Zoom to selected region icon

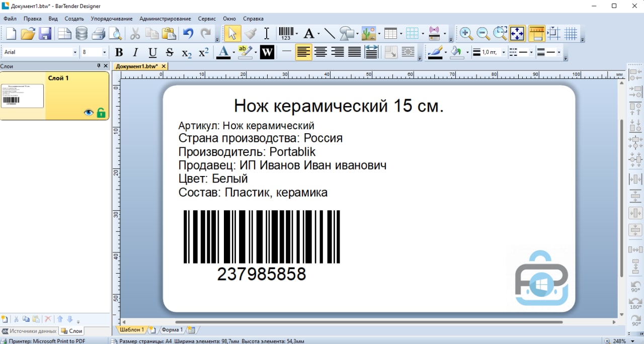click(x=500, y=34)
